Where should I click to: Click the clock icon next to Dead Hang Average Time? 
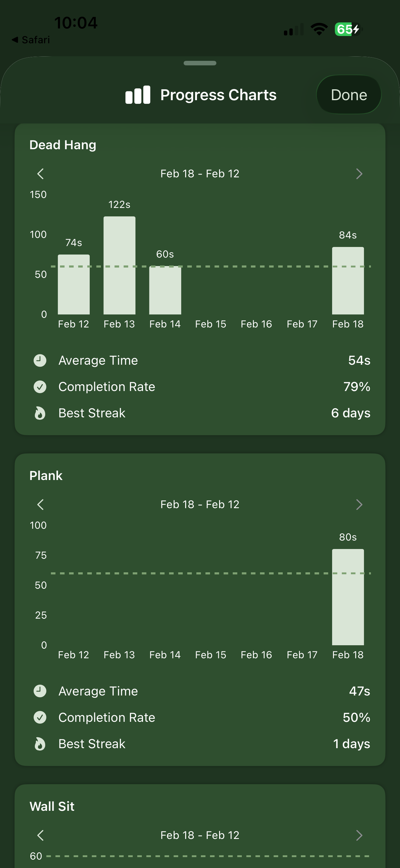[40, 360]
